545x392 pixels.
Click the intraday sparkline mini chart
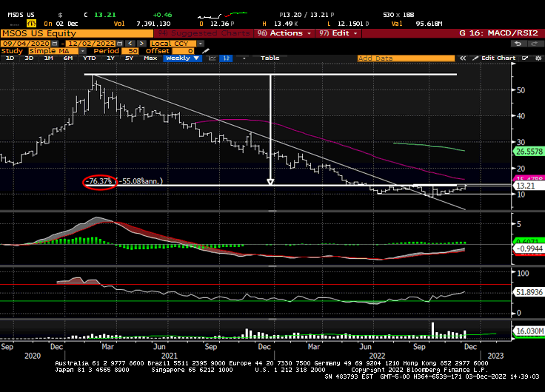tap(222, 15)
